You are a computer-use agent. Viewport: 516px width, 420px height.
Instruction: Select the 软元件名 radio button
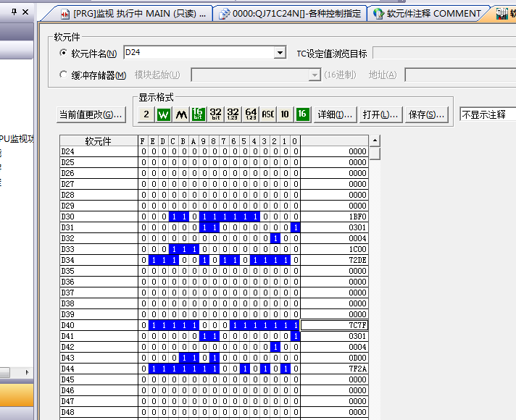click(63, 54)
